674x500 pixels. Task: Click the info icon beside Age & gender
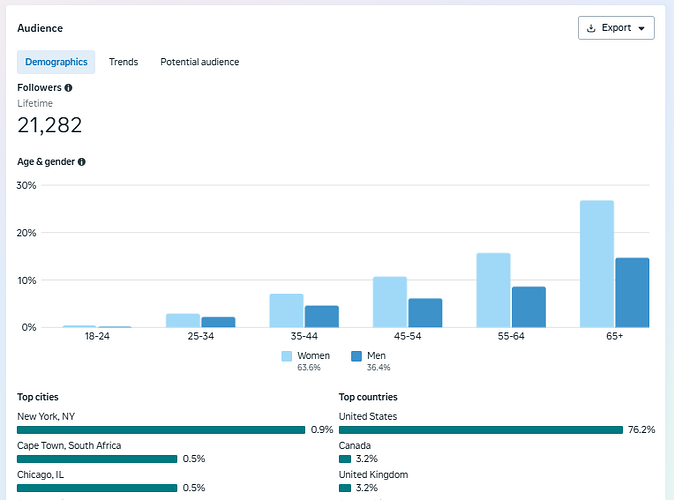(x=82, y=162)
